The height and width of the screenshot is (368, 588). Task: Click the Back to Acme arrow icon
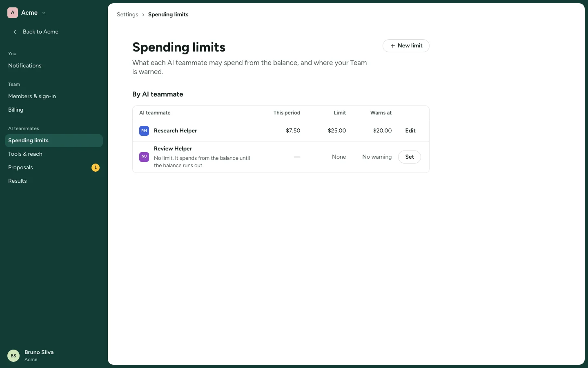15,32
